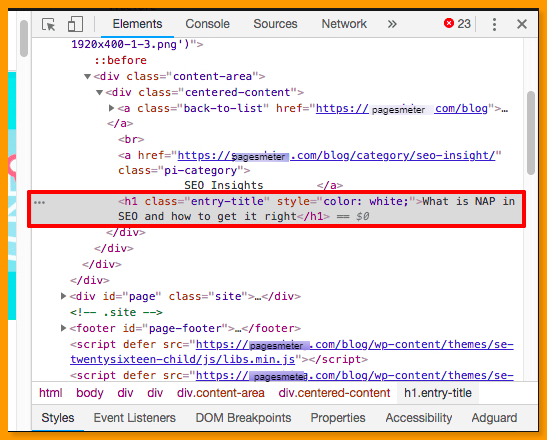
Task: Collapse the div centered-content node
Action: click(x=99, y=92)
